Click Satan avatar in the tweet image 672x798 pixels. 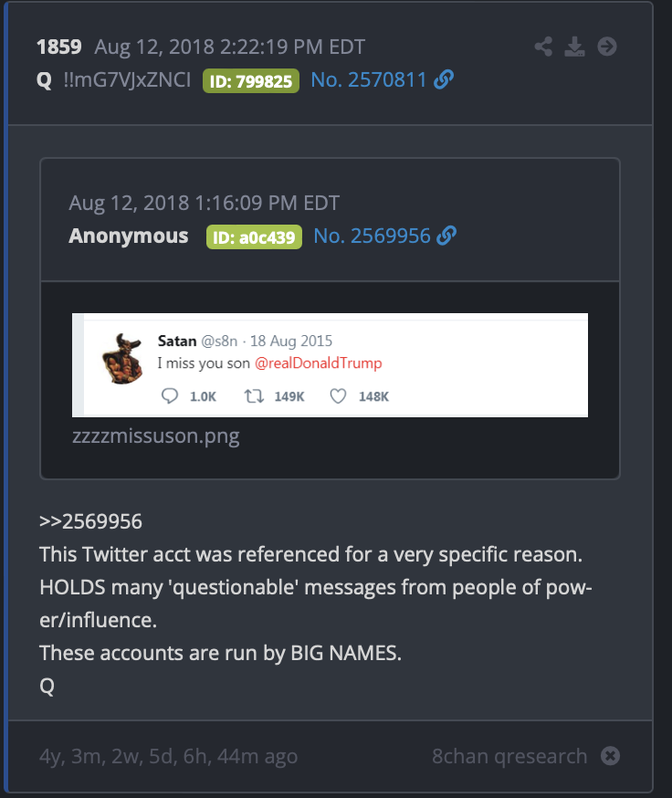pyautogui.click(x=122, y=359)
